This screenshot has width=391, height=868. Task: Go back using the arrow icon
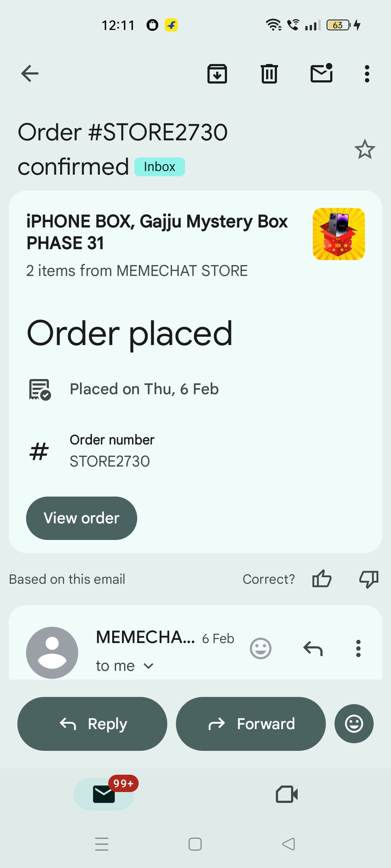coord(30,74)
